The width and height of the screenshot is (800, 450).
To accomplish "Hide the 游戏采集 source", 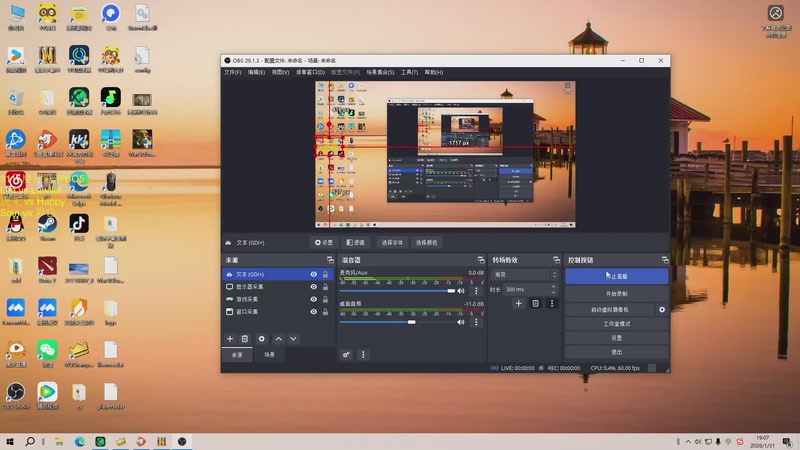I will [x=314, y=299].
